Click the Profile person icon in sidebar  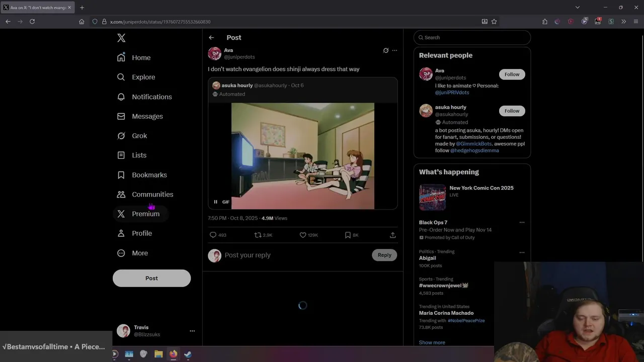(121, 233)
